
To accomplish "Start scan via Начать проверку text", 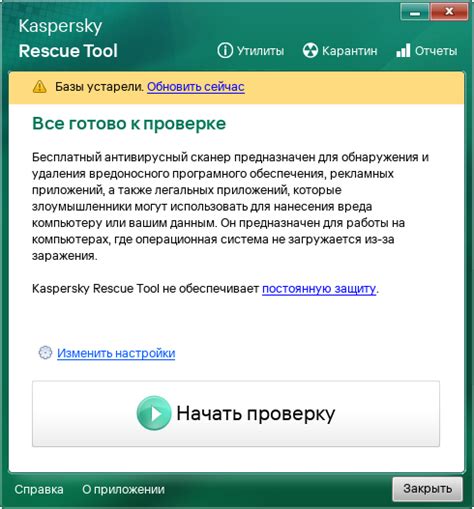I will pos(256,413).
